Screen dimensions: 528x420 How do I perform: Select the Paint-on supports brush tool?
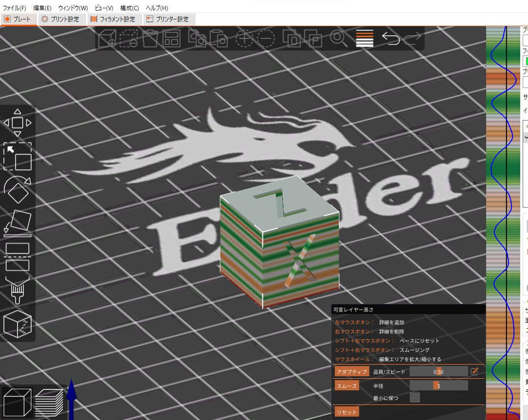tap(18, 291)
